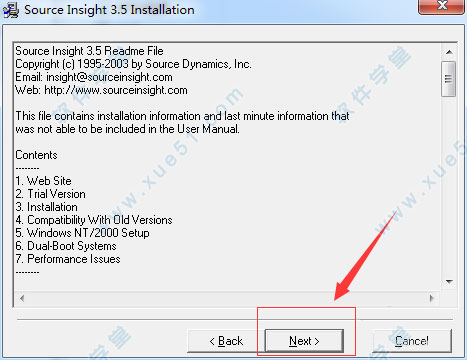This screenshot has width=467, height=360.
Task: Click the vertical scrollbar down arrow
Action: click(x=449, y=282)
